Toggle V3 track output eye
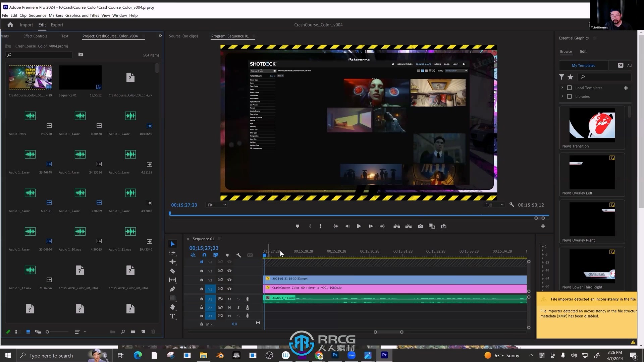Screen dimensions: 644x362 click(x=229, y=271)
